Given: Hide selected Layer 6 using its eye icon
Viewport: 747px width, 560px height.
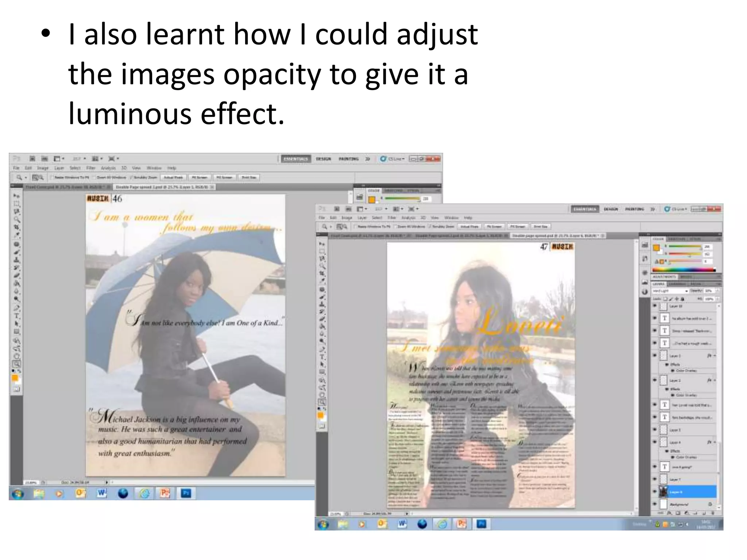Looking at the screenshot, I should point(655,491).
